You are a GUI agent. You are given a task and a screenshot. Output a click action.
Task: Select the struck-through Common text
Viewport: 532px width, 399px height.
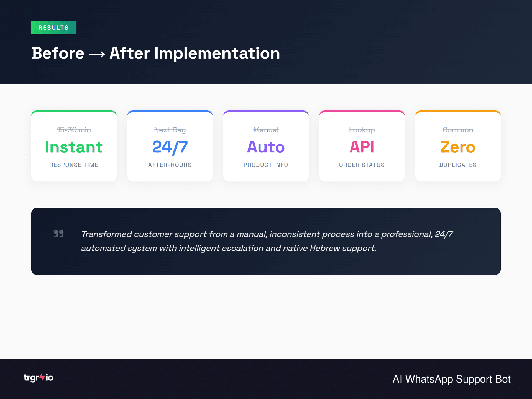[458, 130]
